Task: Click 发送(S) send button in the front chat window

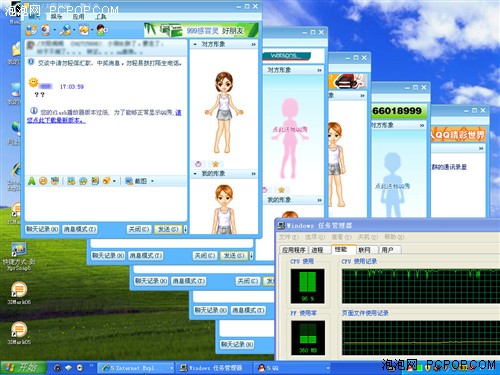Action: tap(168, 229)
